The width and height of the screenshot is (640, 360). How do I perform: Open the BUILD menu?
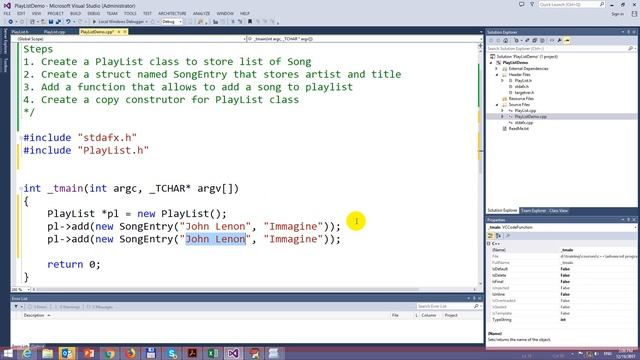76,13
